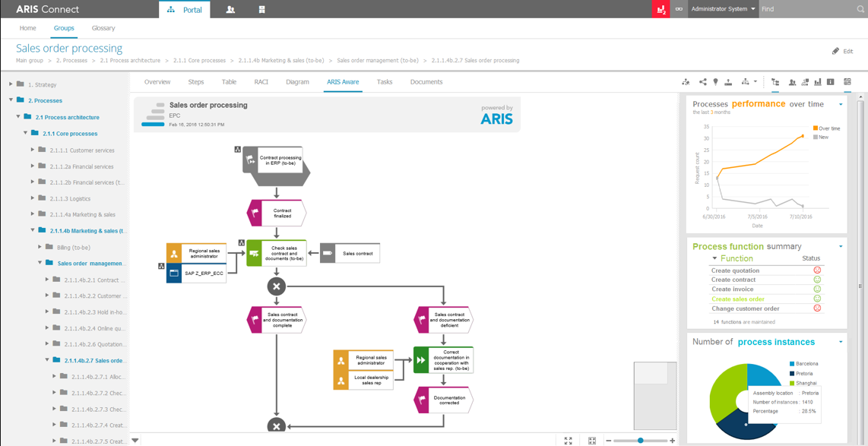Click the 2.1.1 Core processes breadcrumb link
Screen dimensions: 868x446
tap(199, 60)
